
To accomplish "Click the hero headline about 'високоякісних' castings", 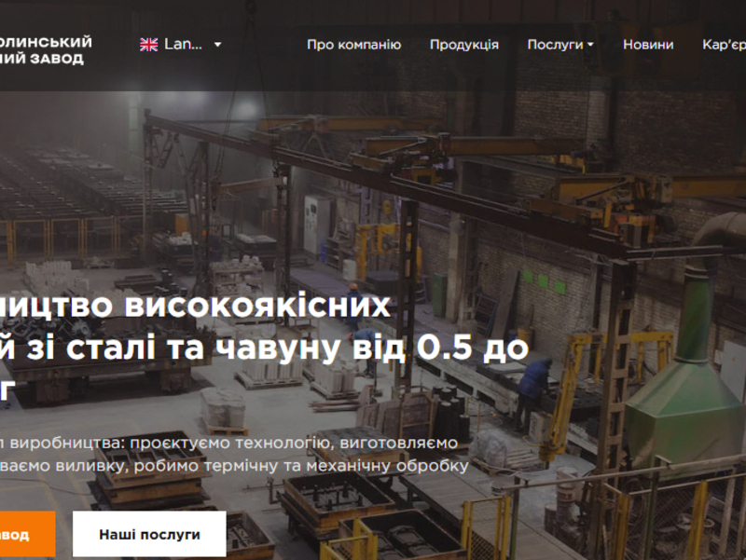I will pos(233,307).
